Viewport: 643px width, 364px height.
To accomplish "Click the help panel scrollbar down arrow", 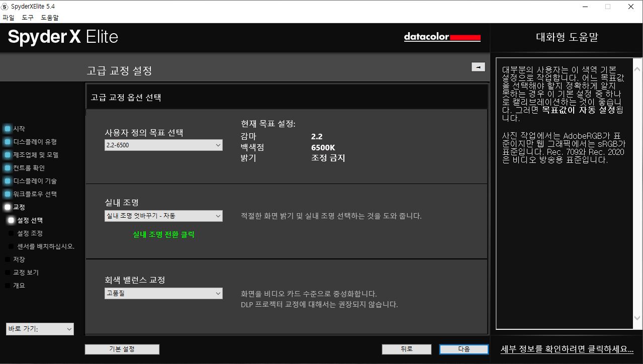I will tap(637, 318).
